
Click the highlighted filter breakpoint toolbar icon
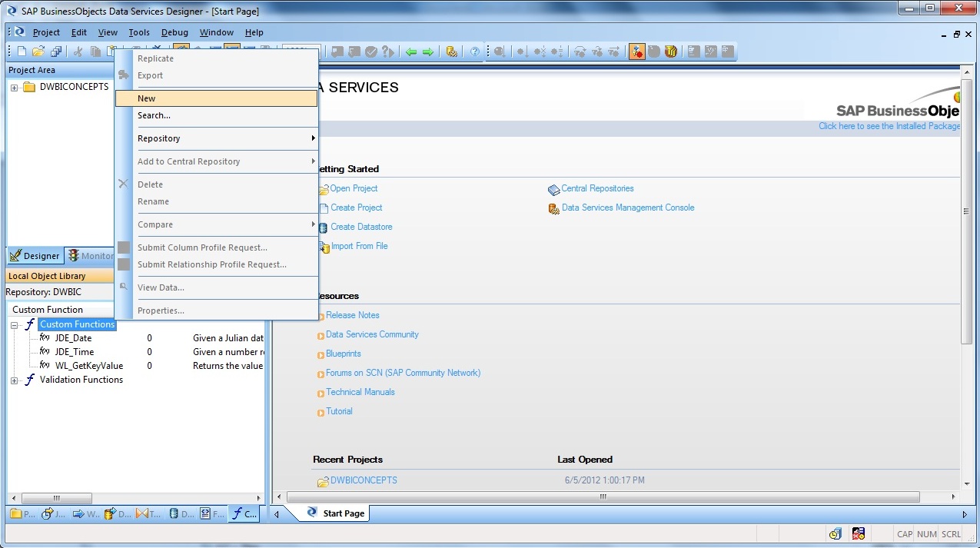click(x=637, y=51)
